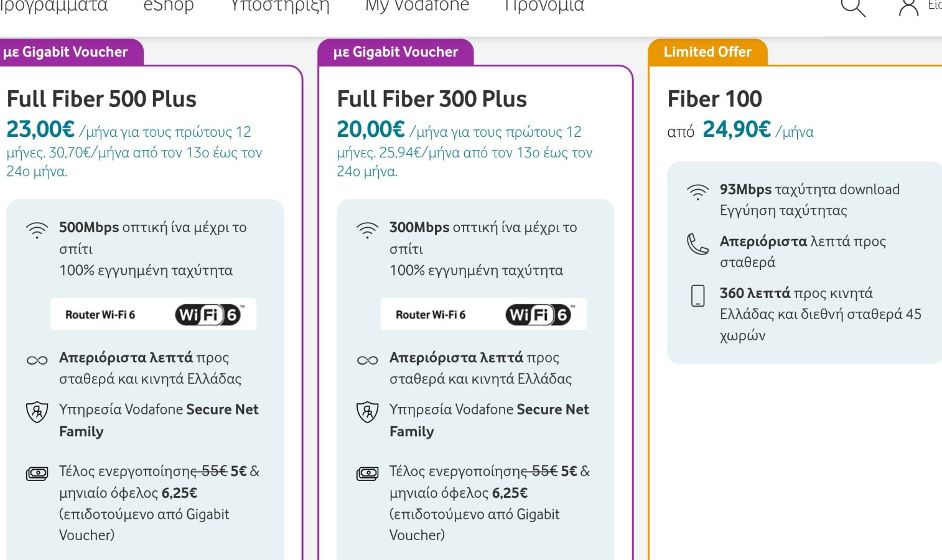The width and height of the screenshot is (942, 560).
Task: Click the phone handset icon in Fiber 100
Action: coord(697,244)
